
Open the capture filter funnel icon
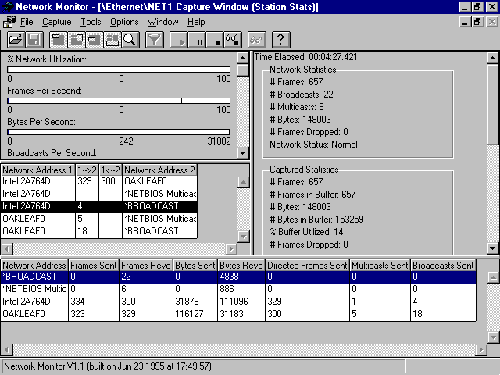click(154, 40)
